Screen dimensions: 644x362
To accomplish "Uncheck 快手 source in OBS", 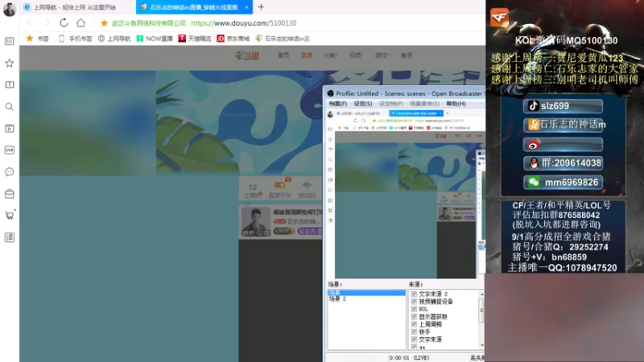I will (414, 331).
